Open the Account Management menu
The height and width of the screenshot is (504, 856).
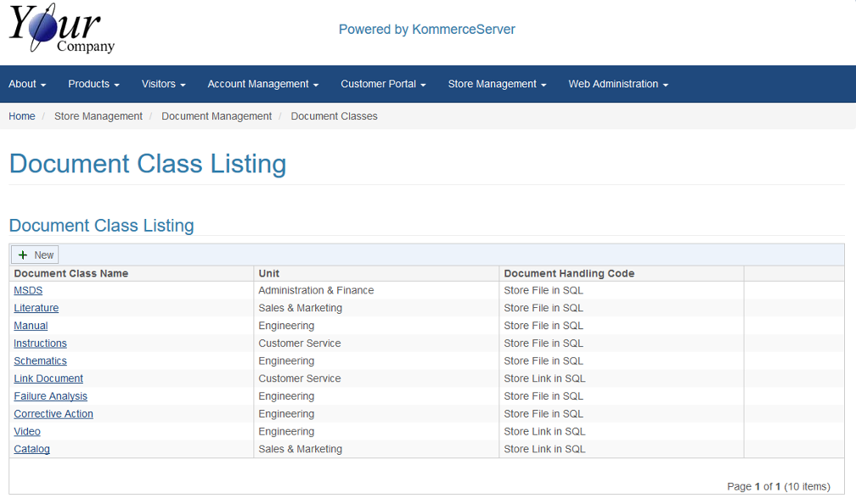[x=262, y=84]
